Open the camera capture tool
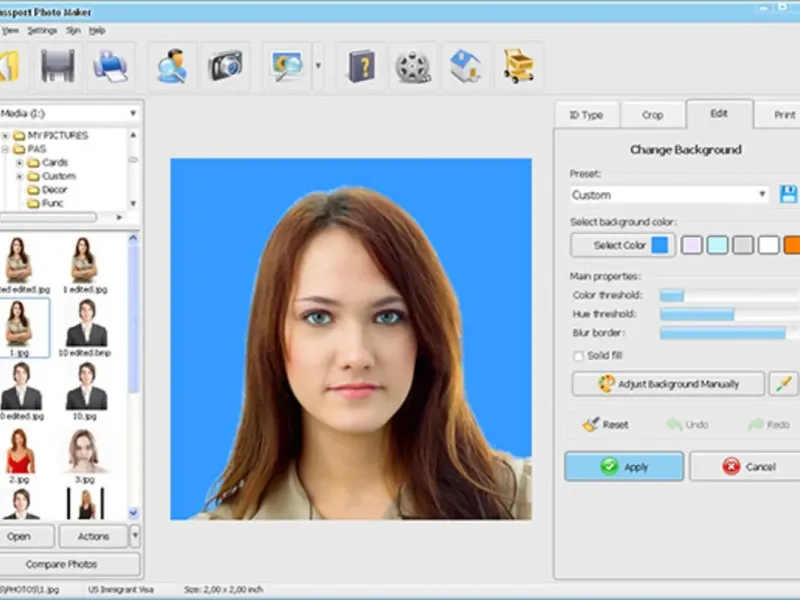The width and height of the screenshot is (800, 600). (225, 66)
